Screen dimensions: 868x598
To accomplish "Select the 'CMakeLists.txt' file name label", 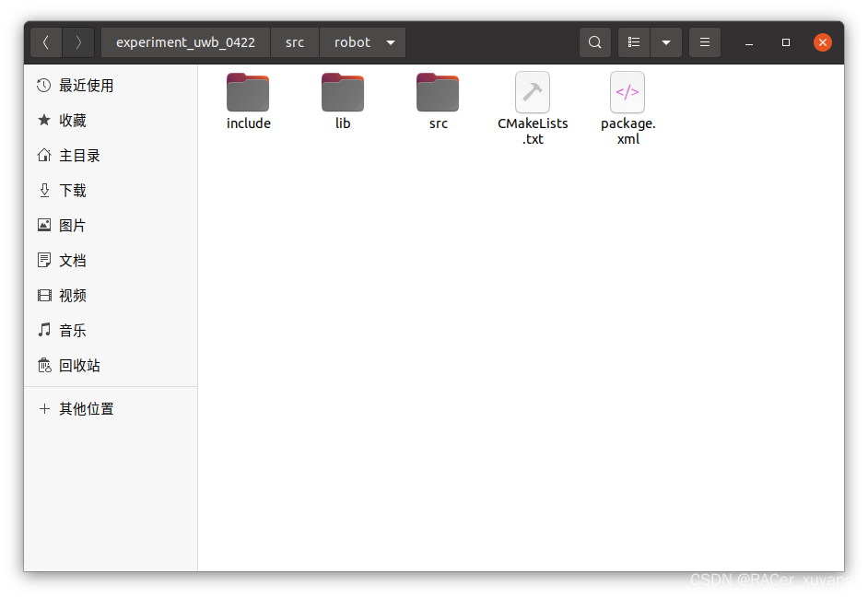I will [x=533, y=131].
